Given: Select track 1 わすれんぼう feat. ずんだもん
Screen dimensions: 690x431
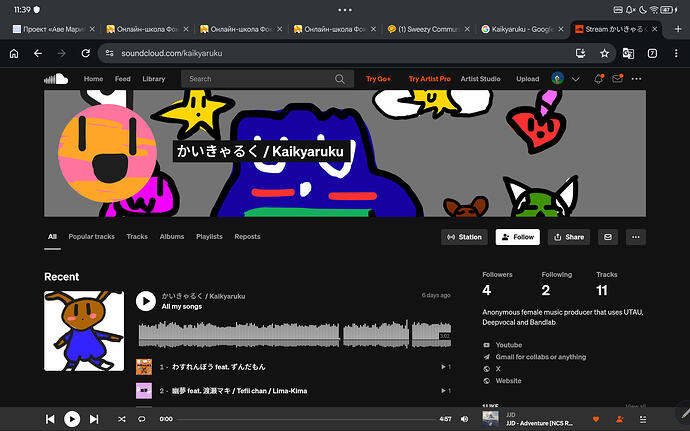Looking at the screenshot, I should click(219, 367).
